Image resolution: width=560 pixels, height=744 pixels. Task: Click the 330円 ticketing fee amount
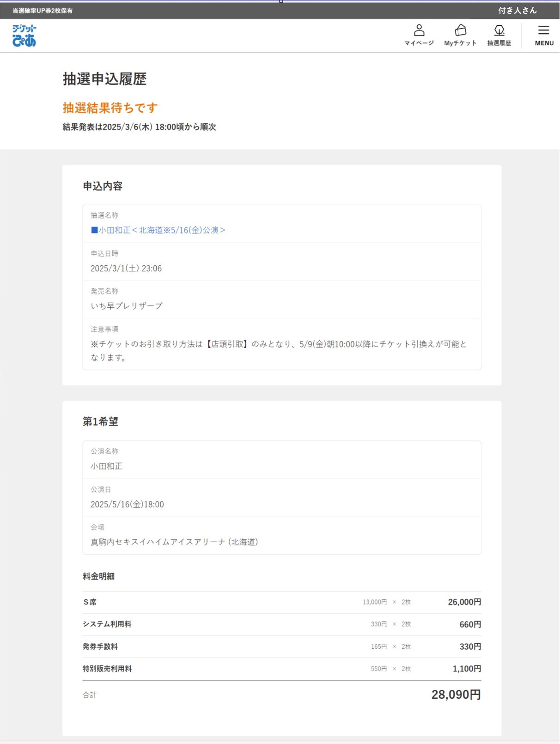[x=470, y=646]
